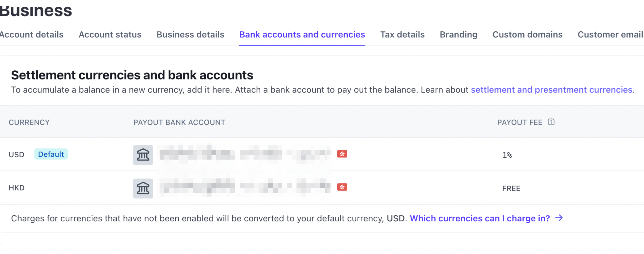Image resolution: width=644 pixels, height=254 pixels.
Task: Open the Tax details tab
Action: click(x=402, y=34)
